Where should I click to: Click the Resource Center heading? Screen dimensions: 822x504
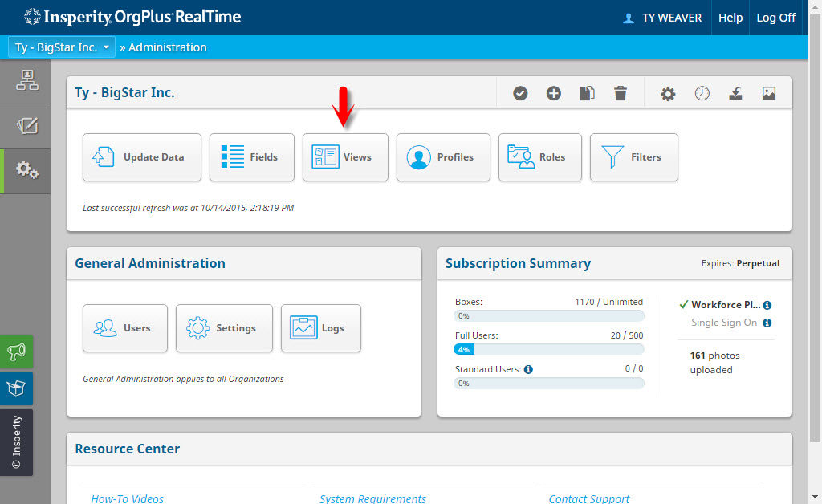(128, 449)
